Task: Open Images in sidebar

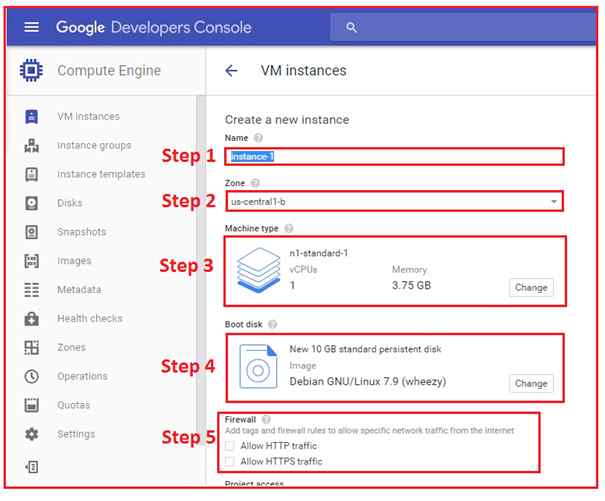Action: [74, 261]
